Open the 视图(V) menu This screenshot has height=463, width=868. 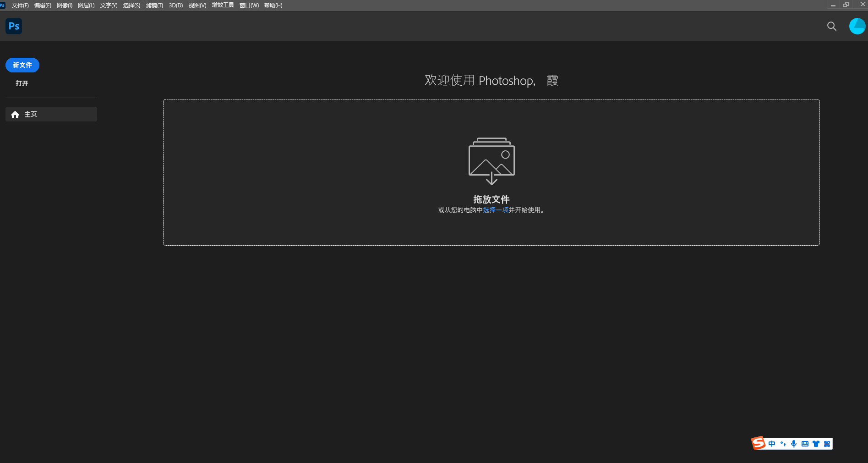coord(197,6)
